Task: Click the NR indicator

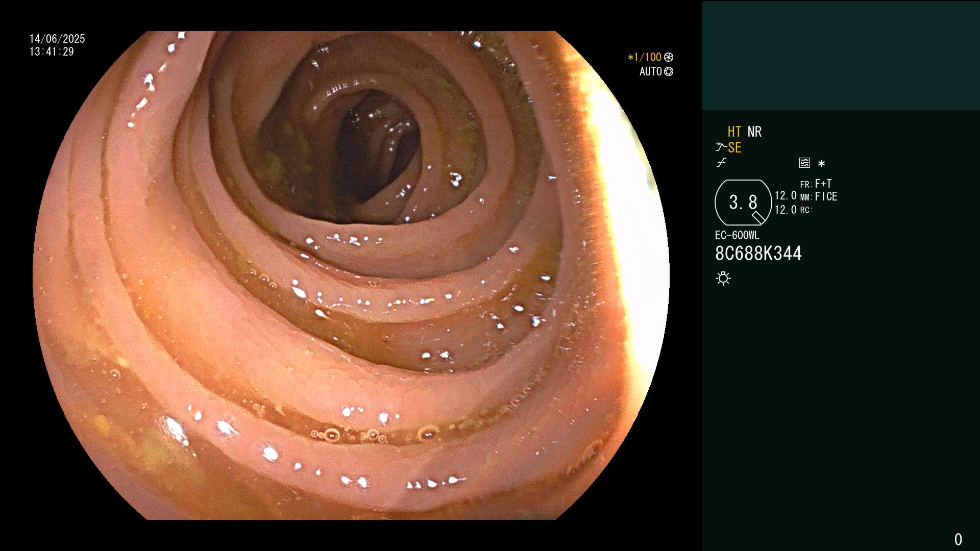Action: [754, 132]
